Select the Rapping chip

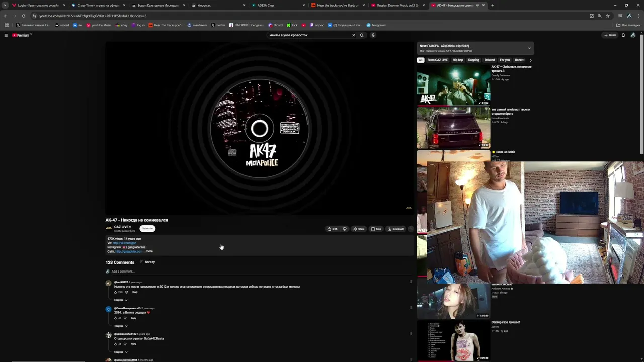(474, 60)
